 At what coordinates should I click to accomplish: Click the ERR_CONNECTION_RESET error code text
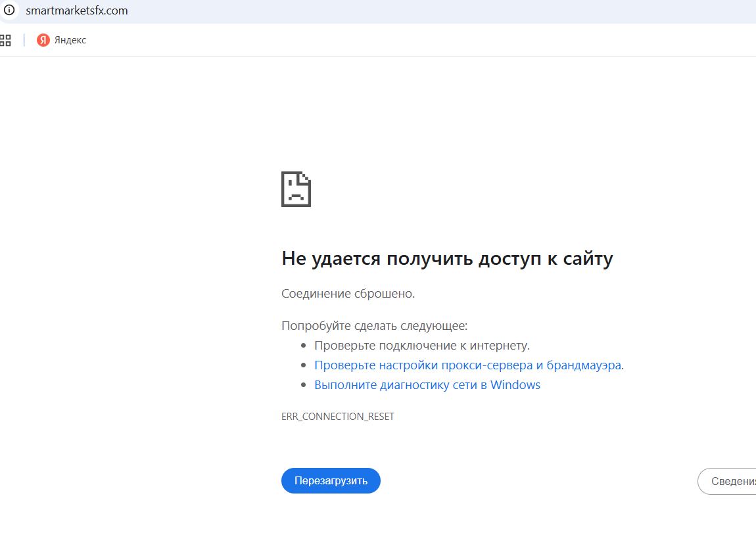[338, 417]
